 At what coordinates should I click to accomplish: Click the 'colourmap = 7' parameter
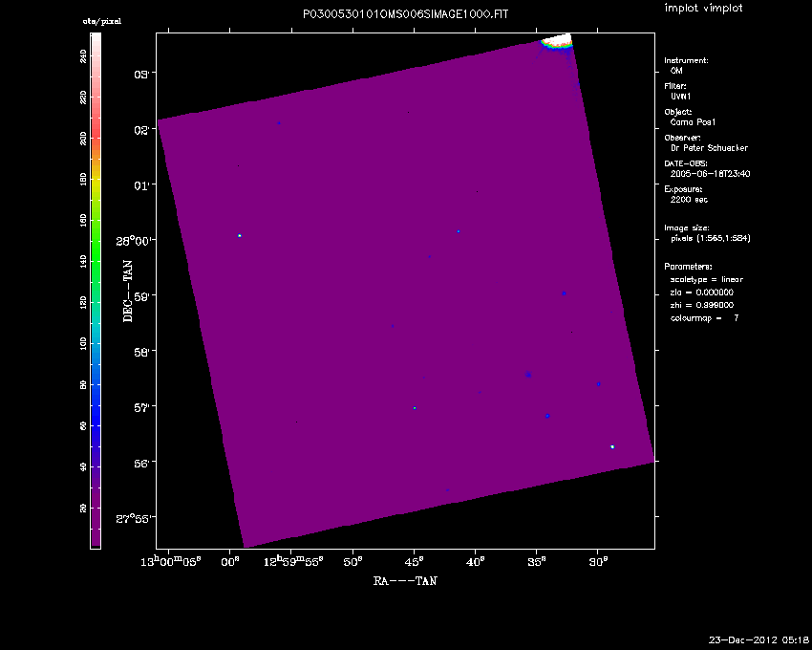704,317
